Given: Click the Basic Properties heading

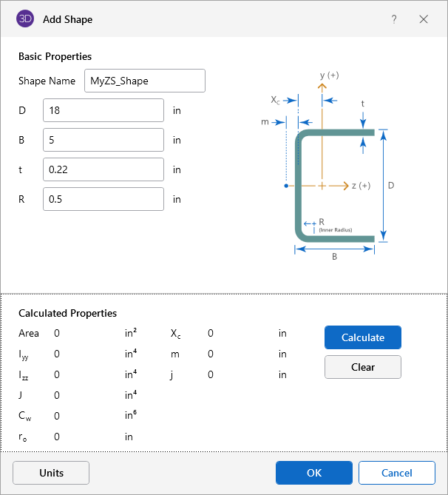Looking at the screenshot, I should coord(55,56).
